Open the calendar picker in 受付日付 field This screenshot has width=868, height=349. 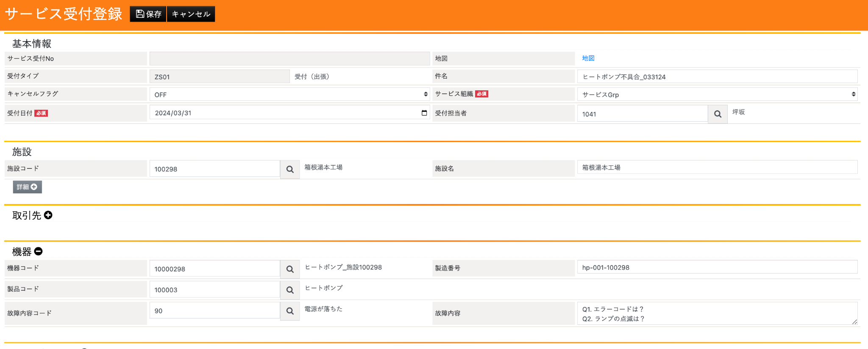[424, 113]
